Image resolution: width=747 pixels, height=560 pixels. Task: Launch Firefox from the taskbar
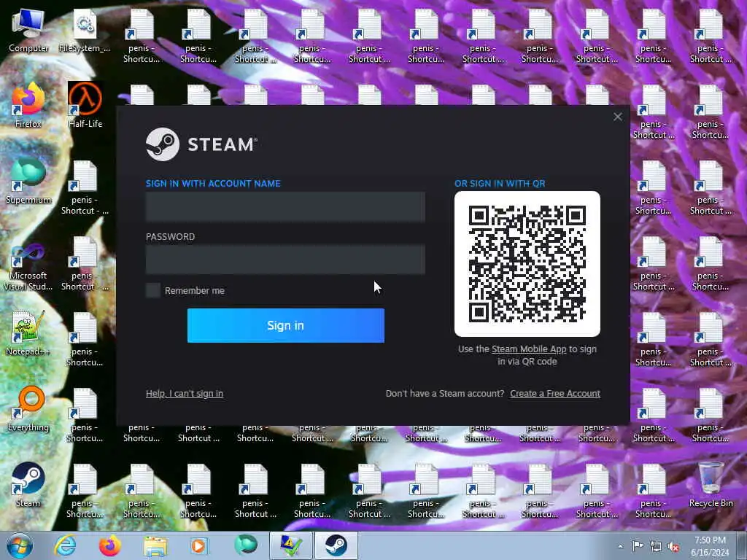point(109,545)
